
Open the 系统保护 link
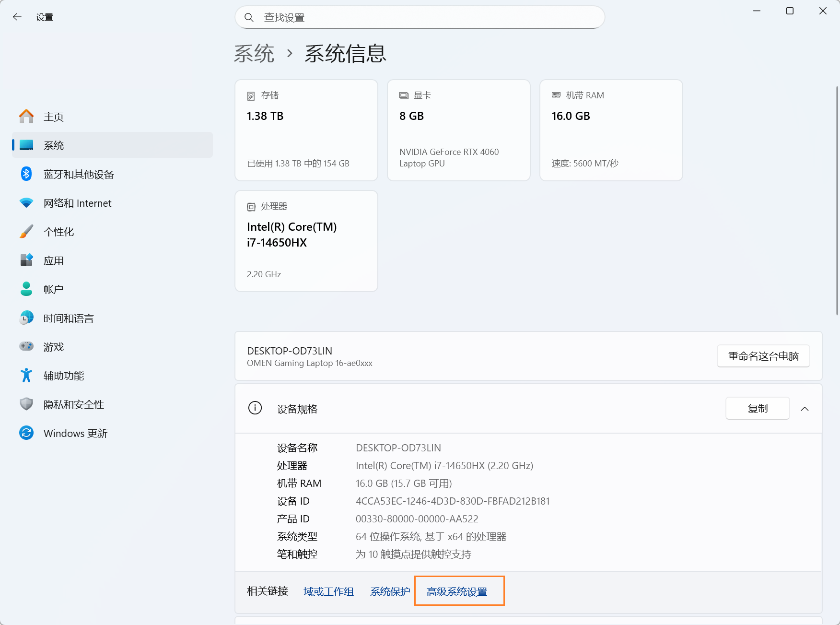[x=390, y=591]
